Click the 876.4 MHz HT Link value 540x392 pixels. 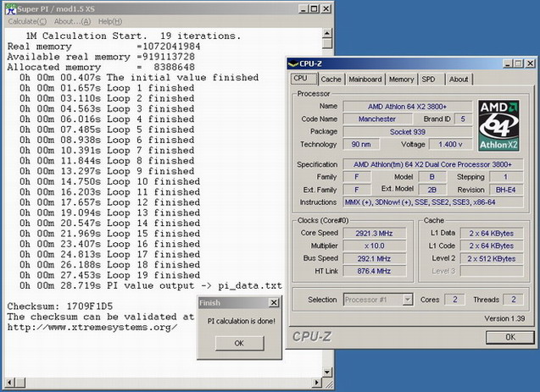tap(375, 271)
